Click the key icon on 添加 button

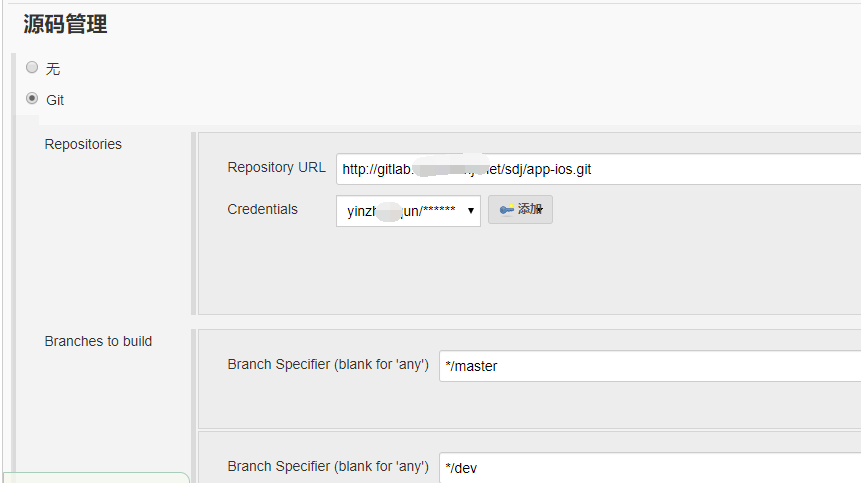click(506, 210)
